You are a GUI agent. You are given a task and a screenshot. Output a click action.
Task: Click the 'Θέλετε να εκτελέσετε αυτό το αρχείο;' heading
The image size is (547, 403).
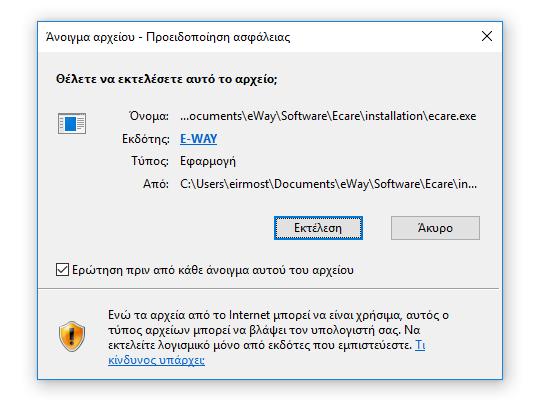(167, 79)
